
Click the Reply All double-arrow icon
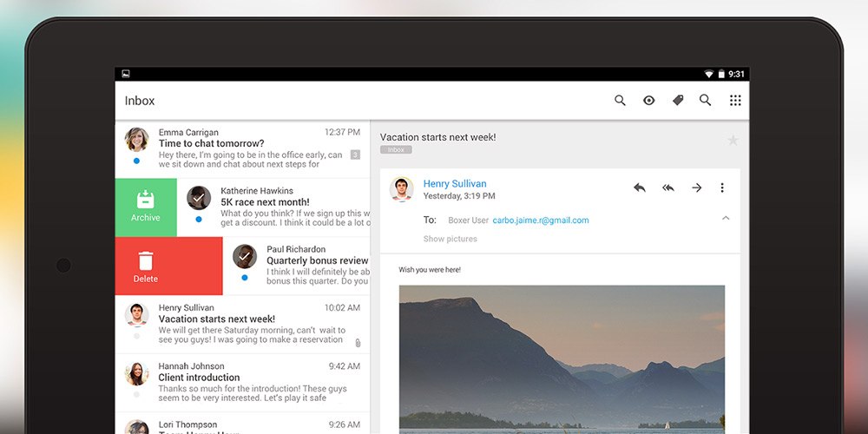pyautogui.click(x=668, y=187)
